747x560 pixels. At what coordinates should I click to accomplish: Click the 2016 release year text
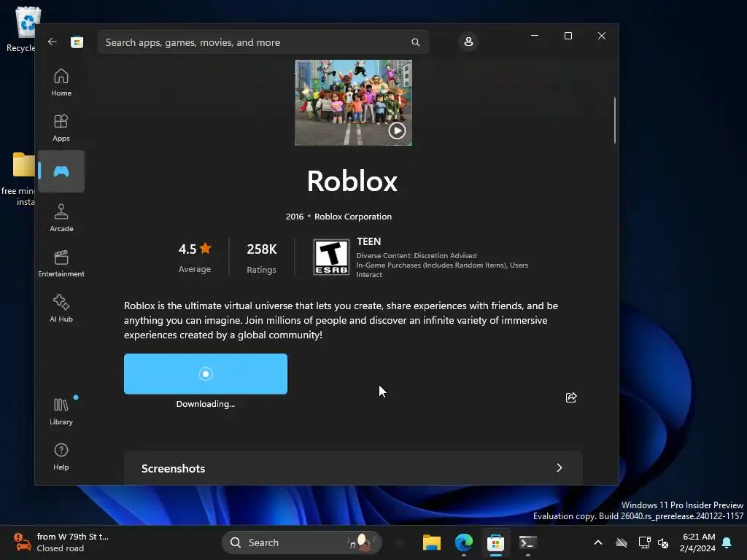coord(295,216)
